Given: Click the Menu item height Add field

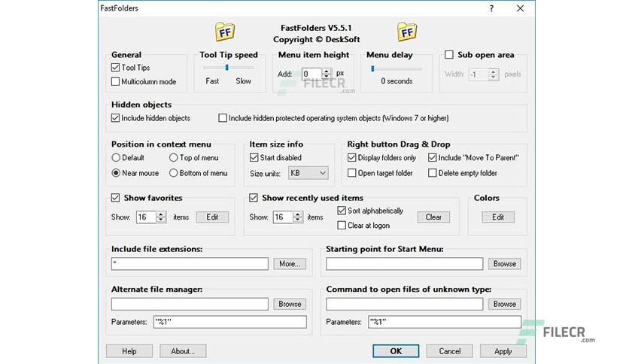Looking at the screenshot, I should coord(312,74).
